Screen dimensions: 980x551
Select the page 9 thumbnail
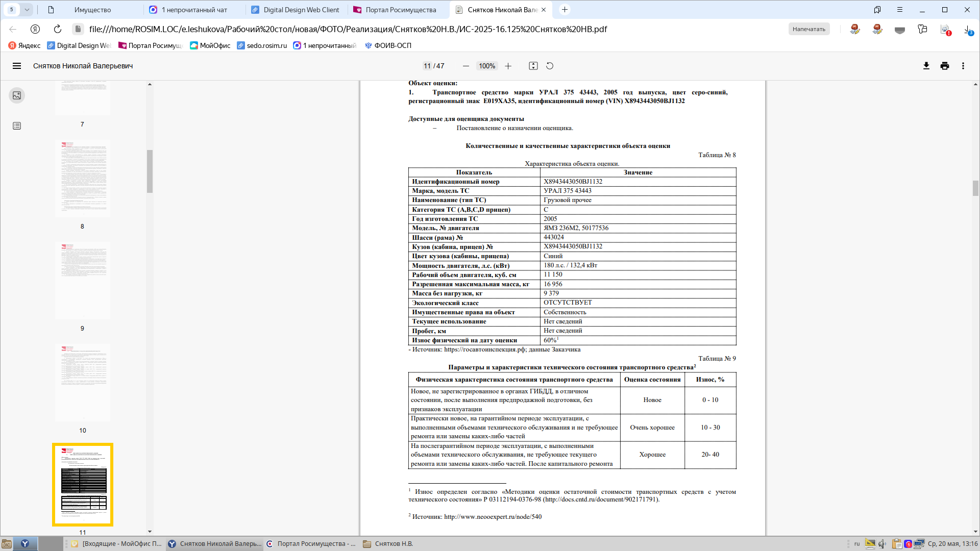(x=83, y=281)
